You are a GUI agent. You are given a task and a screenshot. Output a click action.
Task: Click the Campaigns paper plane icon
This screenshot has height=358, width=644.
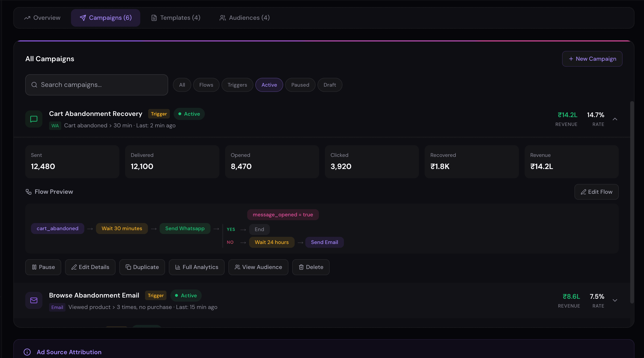tap(83, 18)
